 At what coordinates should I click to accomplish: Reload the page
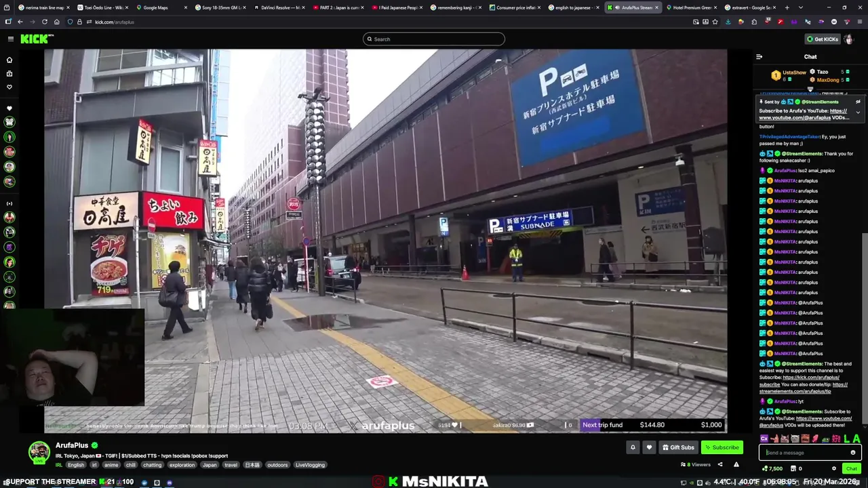[45, 22]
